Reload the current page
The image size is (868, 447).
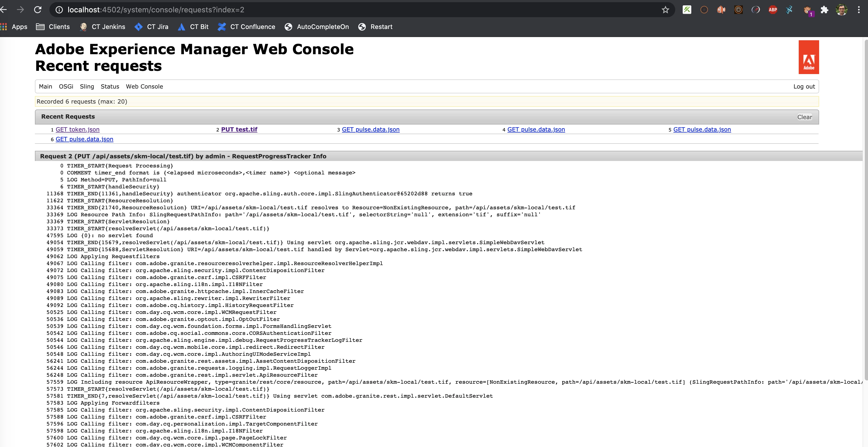click(38, 10)
